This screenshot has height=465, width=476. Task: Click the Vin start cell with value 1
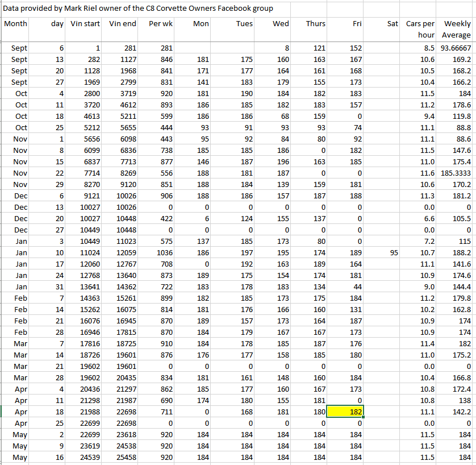84,48
